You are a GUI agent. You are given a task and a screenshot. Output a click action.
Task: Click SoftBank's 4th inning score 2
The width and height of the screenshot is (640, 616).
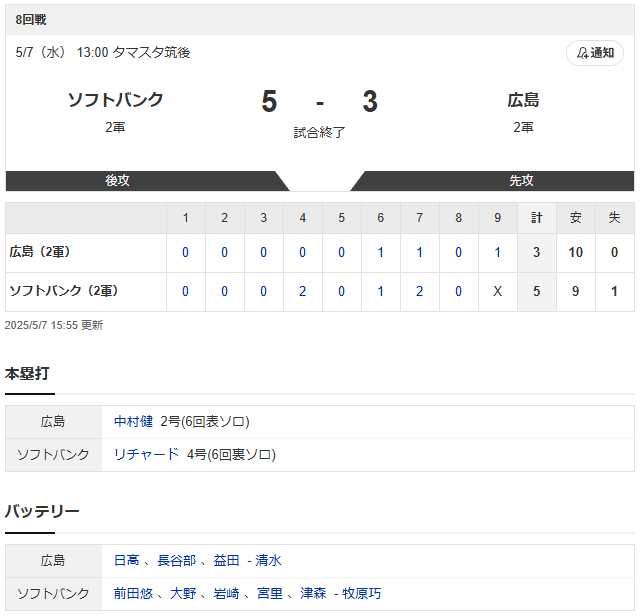tap(302, 291)
